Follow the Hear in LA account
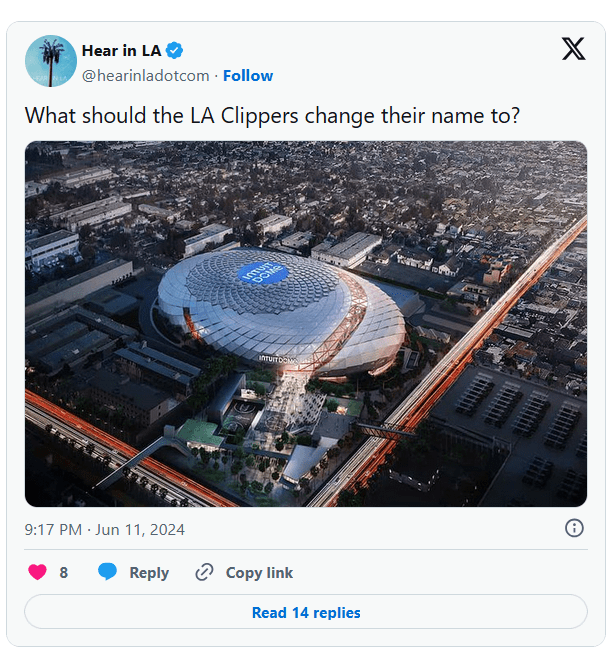615x654 pixels. (248, 76)
